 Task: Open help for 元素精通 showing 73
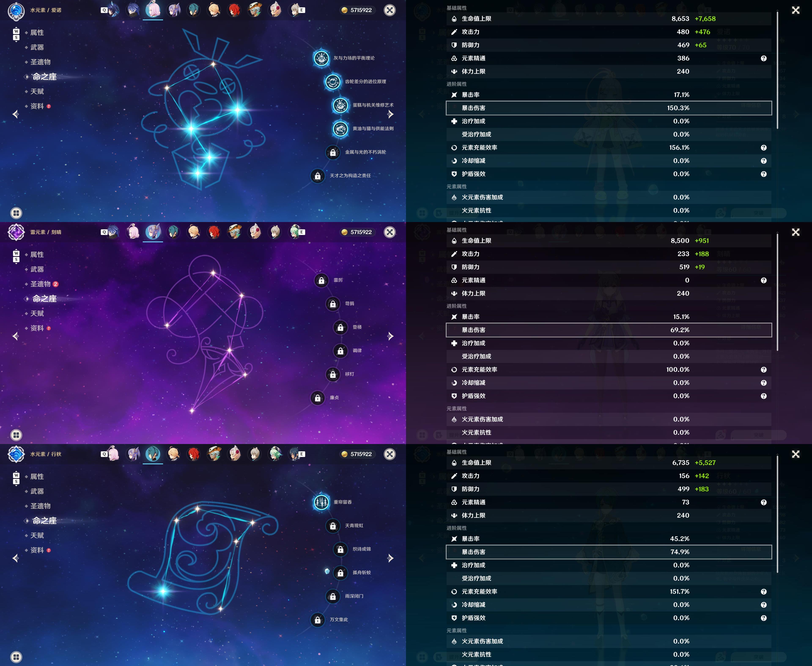click(x=764, y=502)
